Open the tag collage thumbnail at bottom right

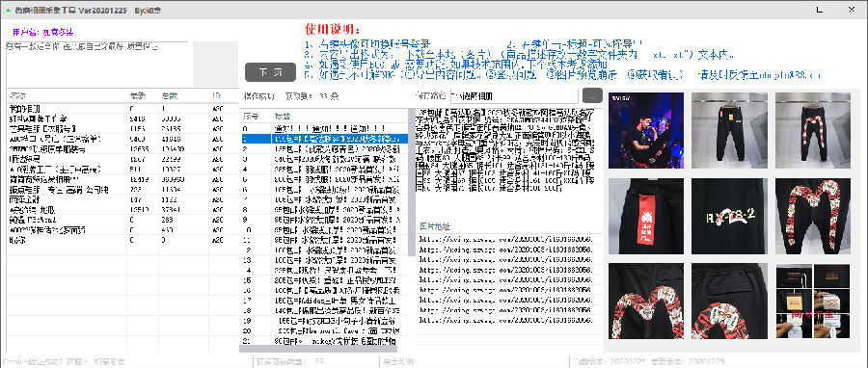(813, 302)
